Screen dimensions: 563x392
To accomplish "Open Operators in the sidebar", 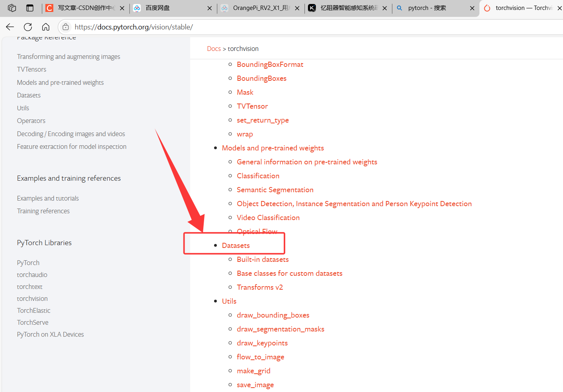I will coord(31,121).
